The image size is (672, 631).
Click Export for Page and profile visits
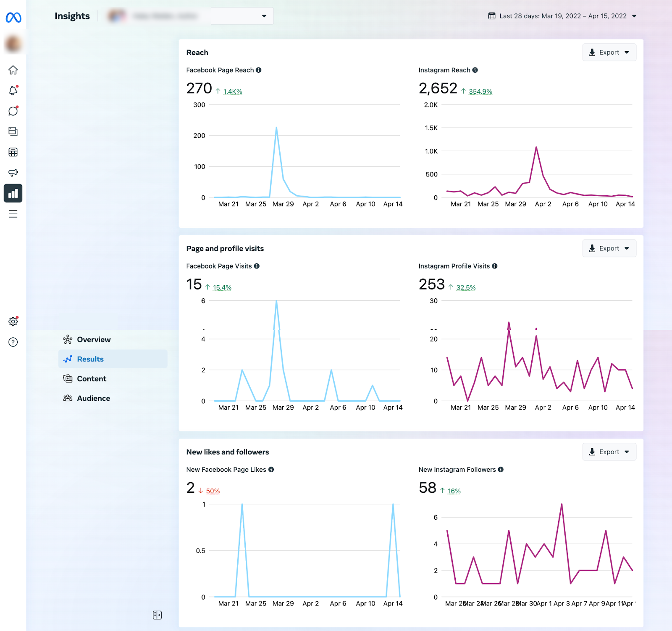coord(609,248)
